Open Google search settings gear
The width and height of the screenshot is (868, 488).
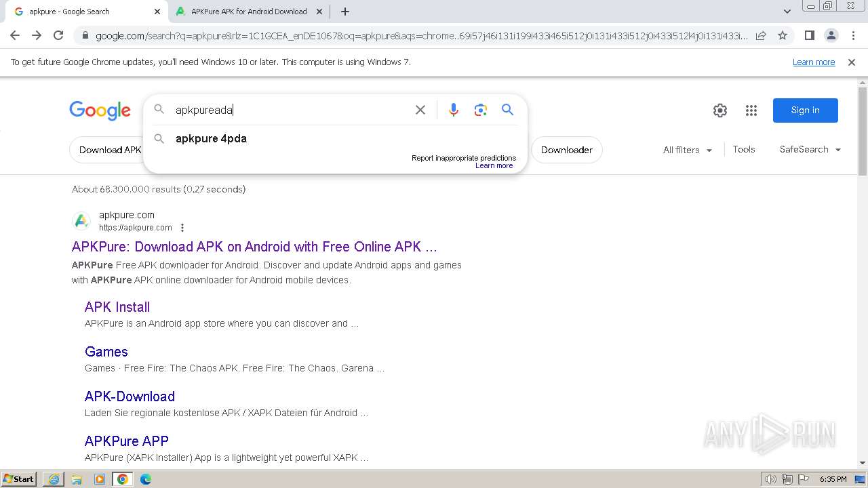click(x=720, y=110)
